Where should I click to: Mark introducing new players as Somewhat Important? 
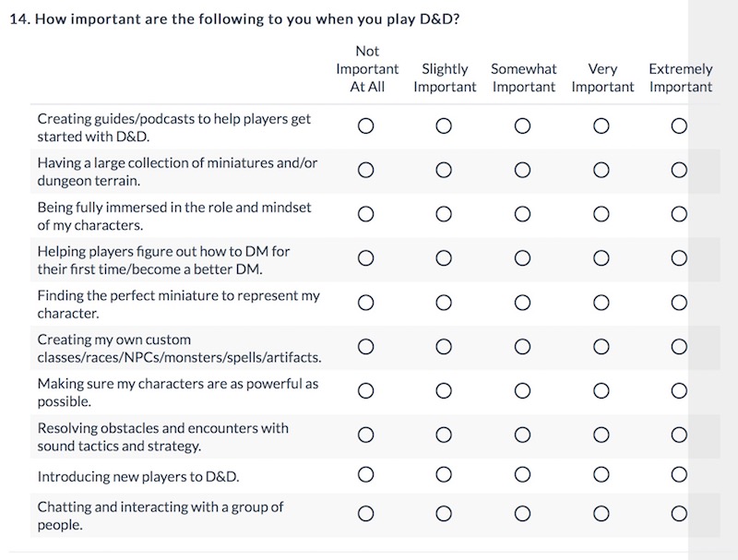522,474
